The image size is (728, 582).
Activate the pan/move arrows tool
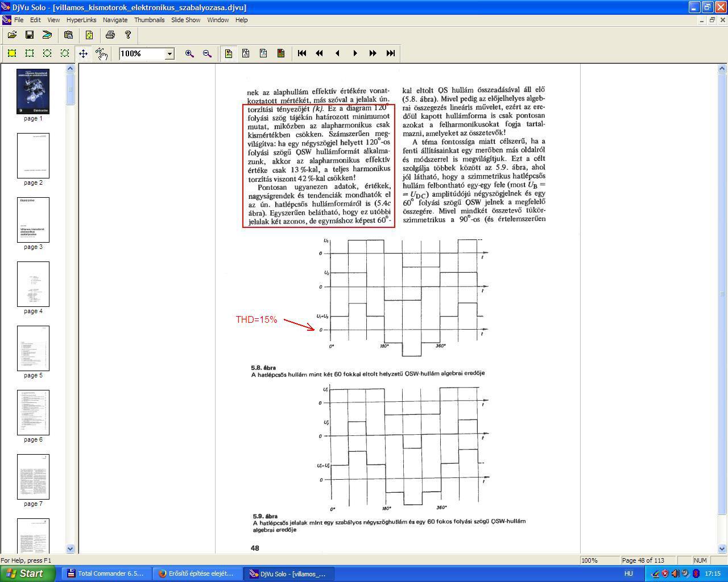click(x=83, y=53)
